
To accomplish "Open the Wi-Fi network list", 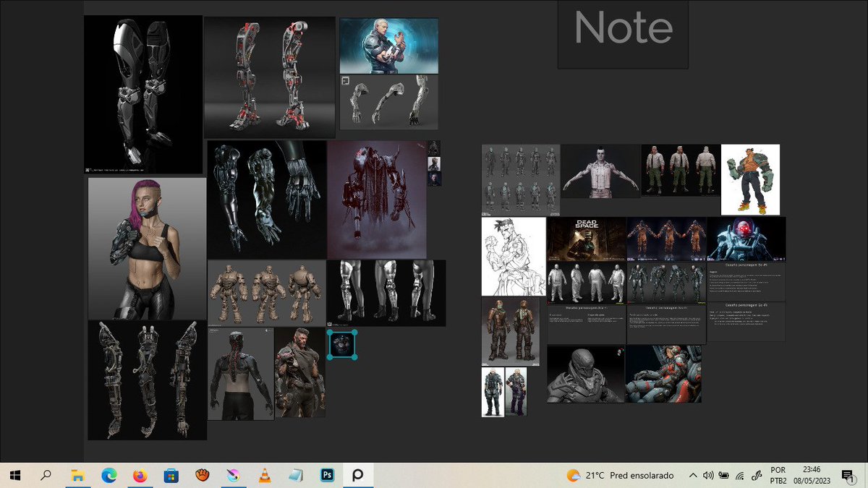I will pyautogui.click(x=739, y=476).
